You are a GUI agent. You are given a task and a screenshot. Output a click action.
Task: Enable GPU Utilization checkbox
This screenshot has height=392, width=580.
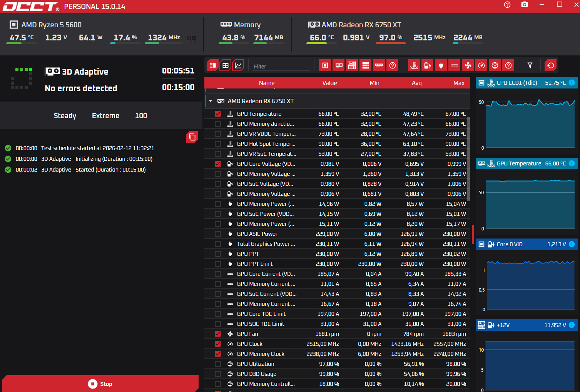[x=218, y=364]
